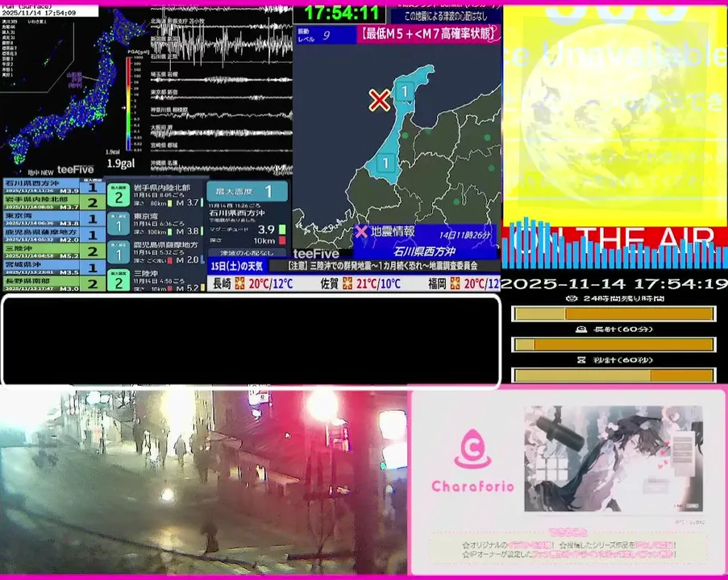
Task: Click the PGA (Surface) timestamp header
Action: tap(49, 10)
